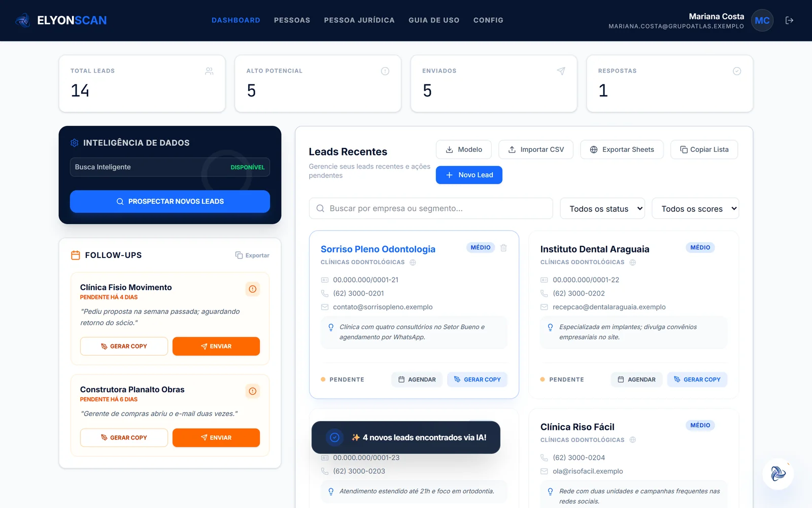Click globe icon beside Clínica Riso Fácil segment
This screenshot has width=812, height=508.
coord(632,440)
